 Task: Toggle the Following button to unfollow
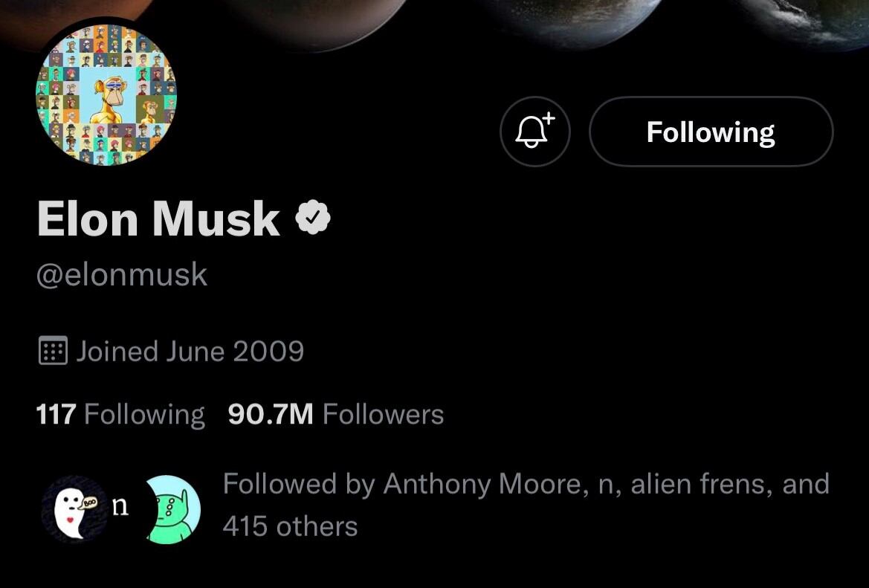click(711, 132)
